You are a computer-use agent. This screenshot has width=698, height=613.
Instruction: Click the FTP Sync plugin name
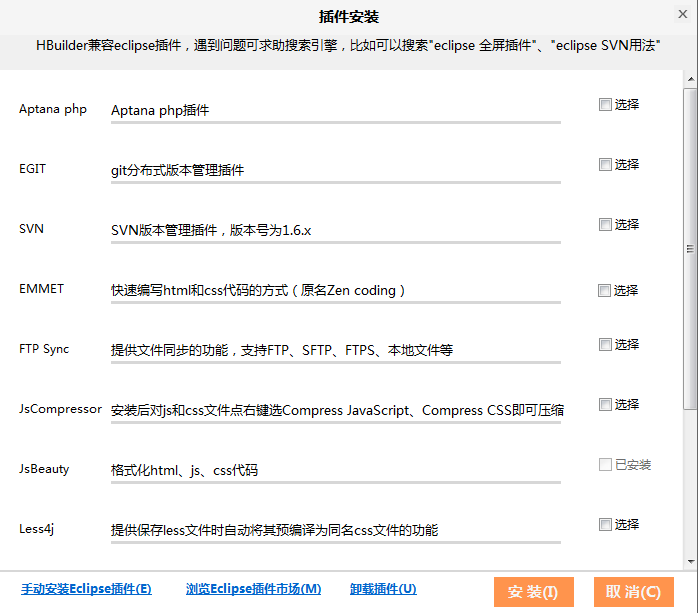[x=44, y=349]
